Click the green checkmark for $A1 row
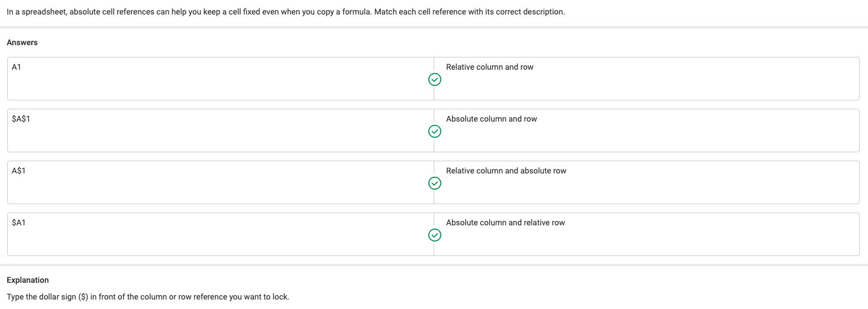Screen dimensions: 868x309 [434, 235]
